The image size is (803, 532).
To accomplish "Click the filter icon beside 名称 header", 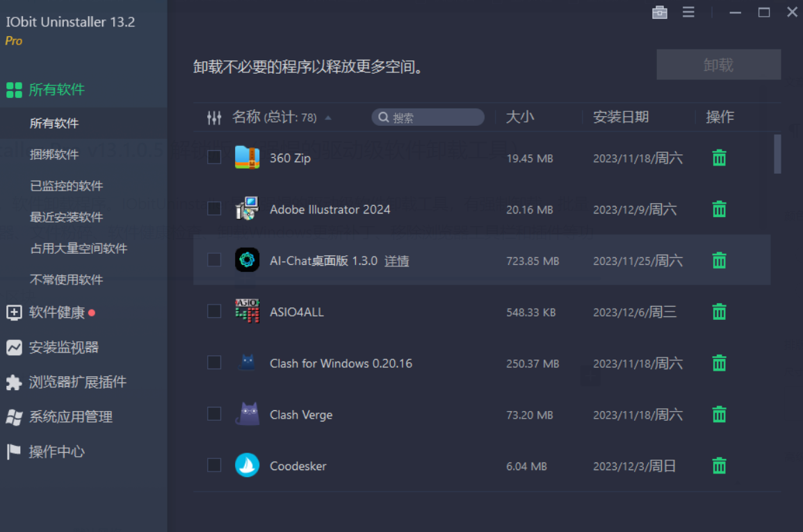I will coord(214,117).
